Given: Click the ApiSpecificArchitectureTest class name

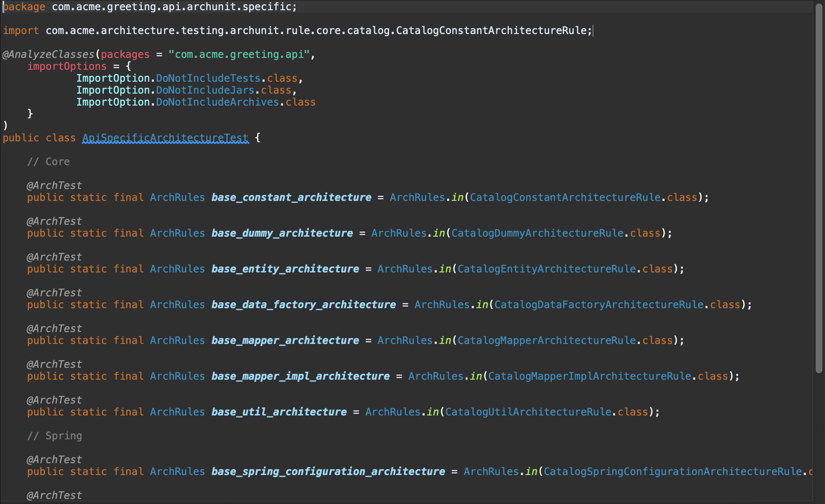Looking at the screenshot, I should coord(165,138).
